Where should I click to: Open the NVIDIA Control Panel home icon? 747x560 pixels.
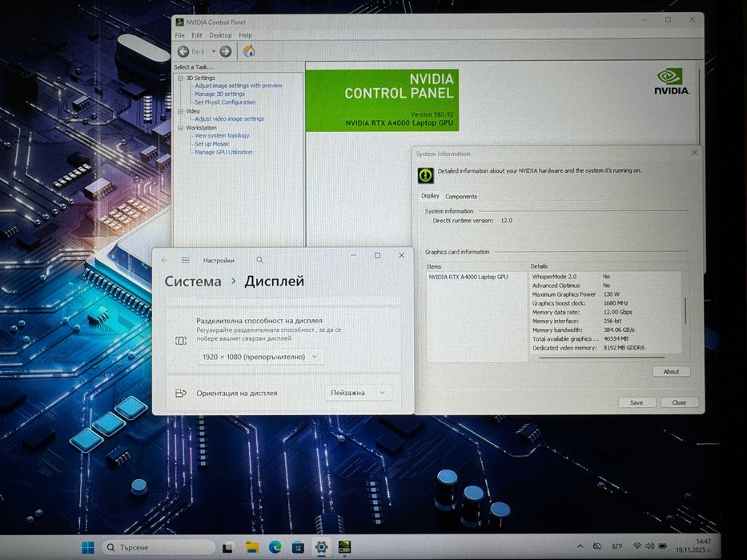point(249,51)
